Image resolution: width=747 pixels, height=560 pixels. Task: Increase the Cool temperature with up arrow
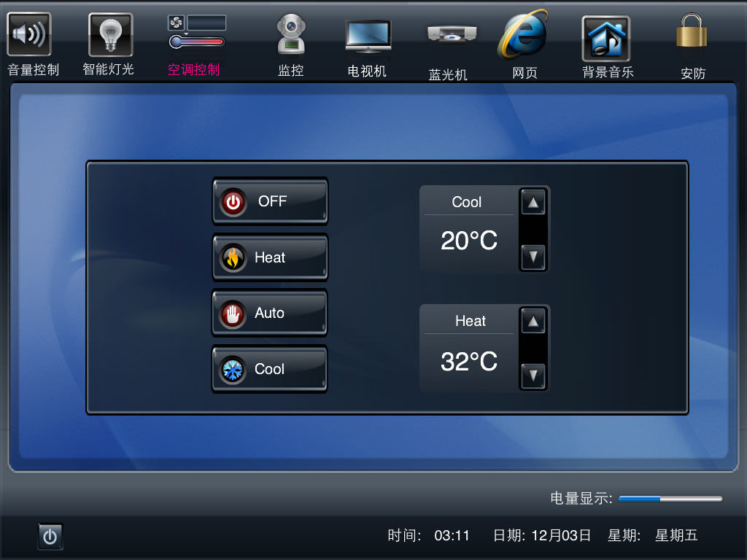pyautogui.click(x=533, y=203)
